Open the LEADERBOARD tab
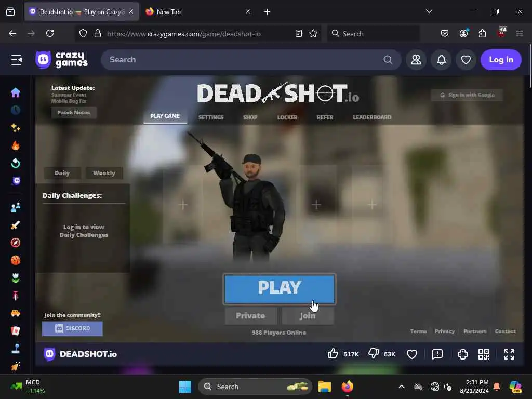Image resolution: width=532 pixels, height=399 pixels. [372, 117]
